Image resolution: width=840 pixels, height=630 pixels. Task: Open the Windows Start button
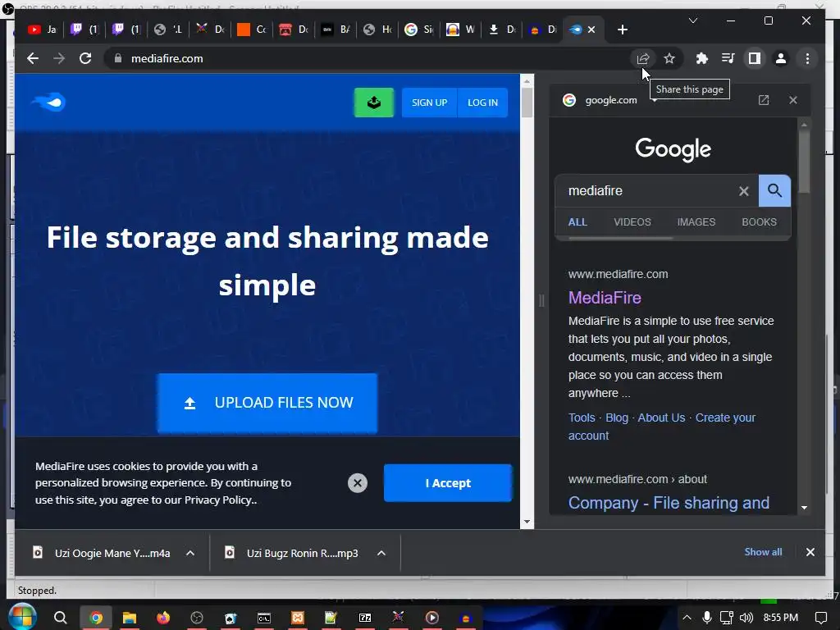pos(22,618)
